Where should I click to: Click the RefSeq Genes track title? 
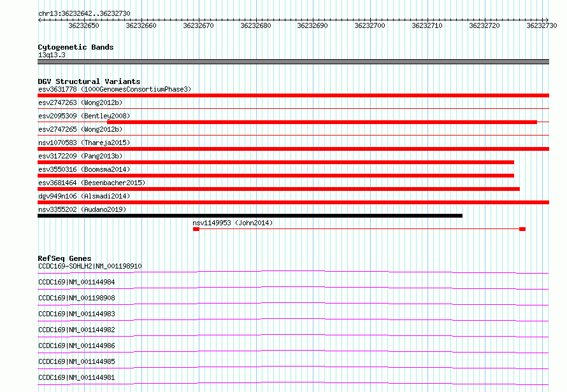(64, 258)
